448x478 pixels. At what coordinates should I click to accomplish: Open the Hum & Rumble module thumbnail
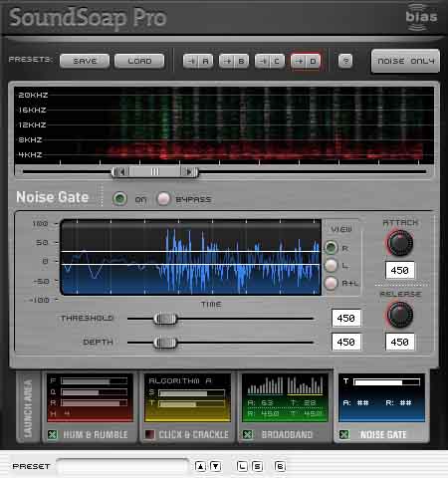pyautogui.click(x=90, y=398)
